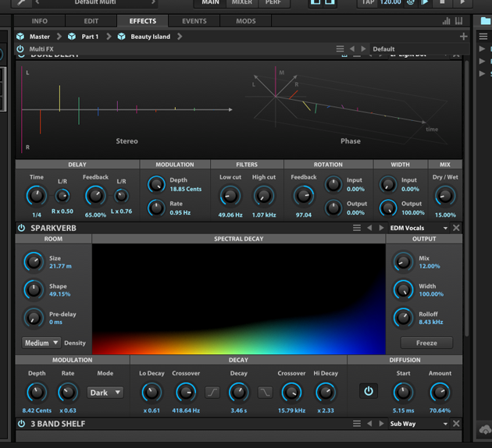Select the EFFECTS tab
492x448 pixels.
point(143,21)
